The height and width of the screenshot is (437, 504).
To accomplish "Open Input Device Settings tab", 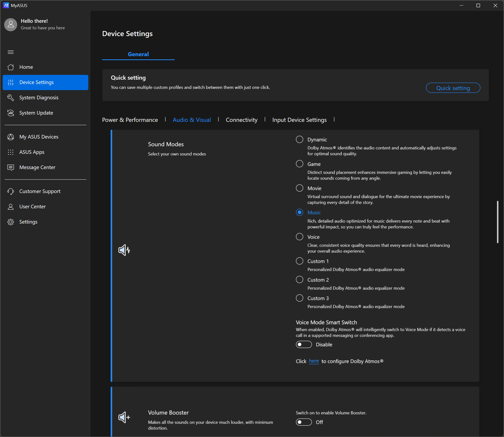I will (299, 120).
